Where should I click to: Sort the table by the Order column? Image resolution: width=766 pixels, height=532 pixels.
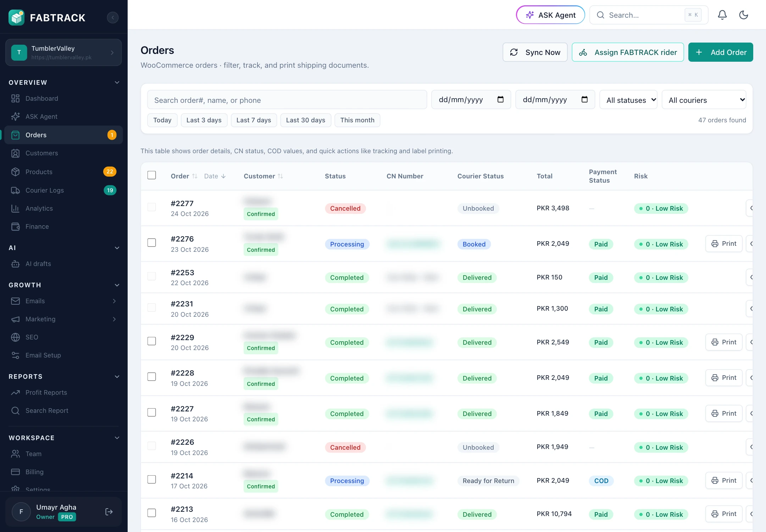[x=184, y=176]
